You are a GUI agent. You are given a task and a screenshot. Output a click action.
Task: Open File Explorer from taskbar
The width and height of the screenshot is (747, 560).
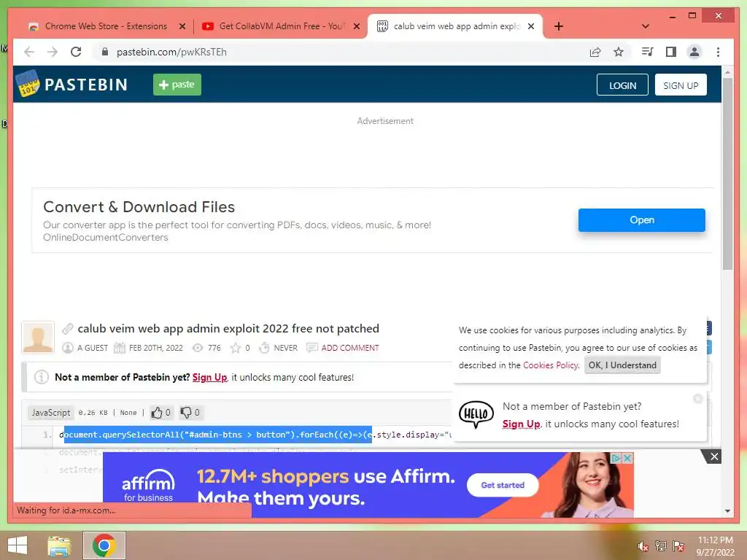(59, 545)
